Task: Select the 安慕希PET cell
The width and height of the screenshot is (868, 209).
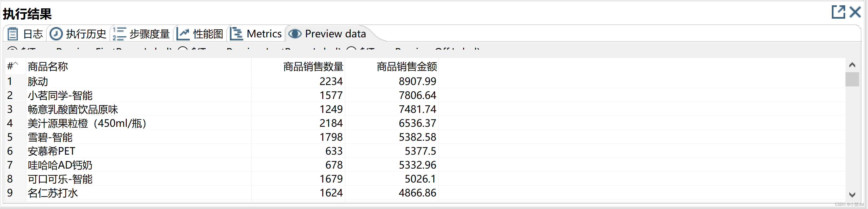Action: pos(51,151)
